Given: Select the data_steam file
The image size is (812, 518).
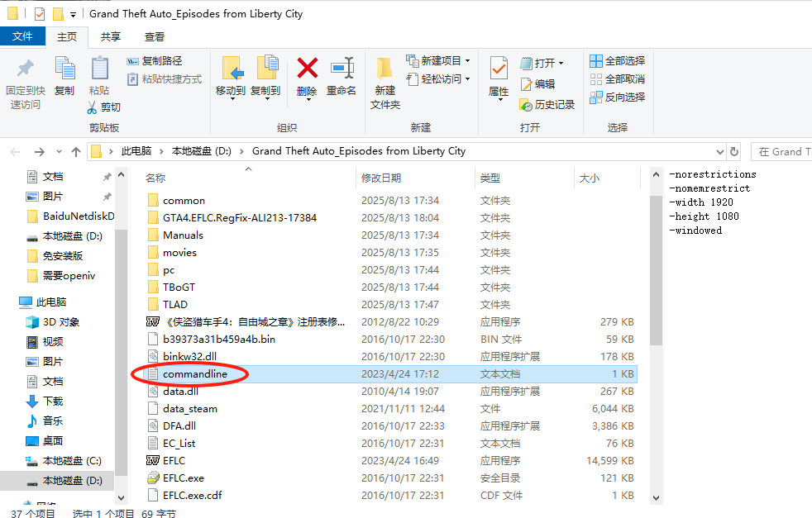Looking at the screenshot, I should (190, 408).
